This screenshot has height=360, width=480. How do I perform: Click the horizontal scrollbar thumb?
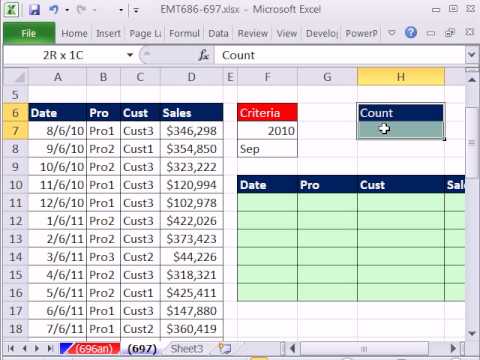(364, 349)
